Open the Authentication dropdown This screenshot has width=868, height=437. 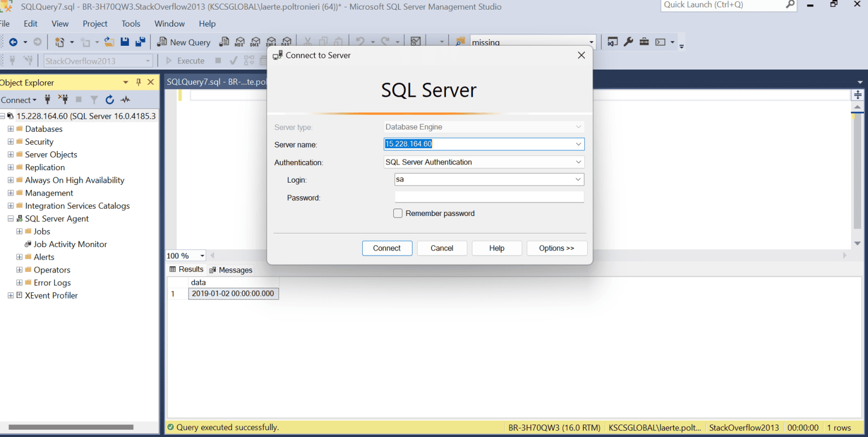tap(578, 162)
